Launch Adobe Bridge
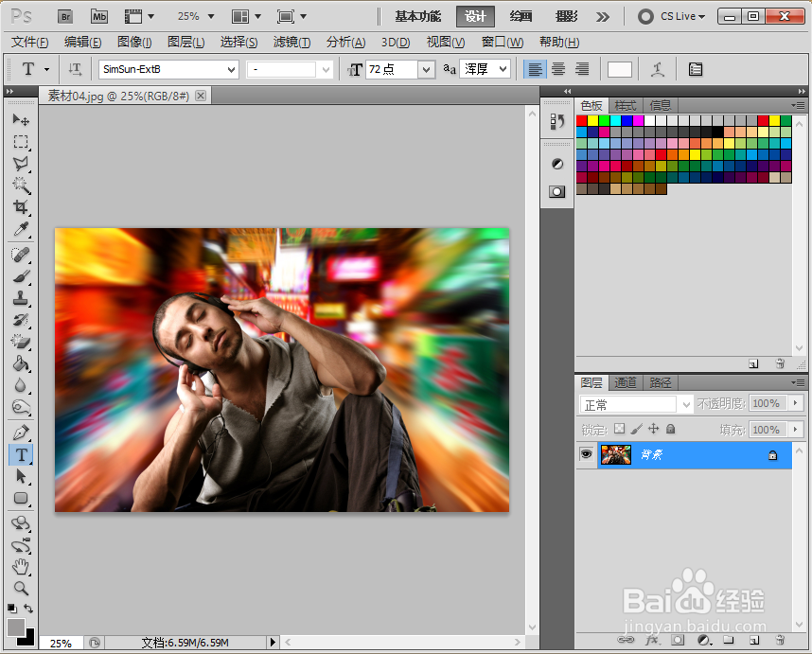Viewport: 812px width, 654px height. pos(65,17)
